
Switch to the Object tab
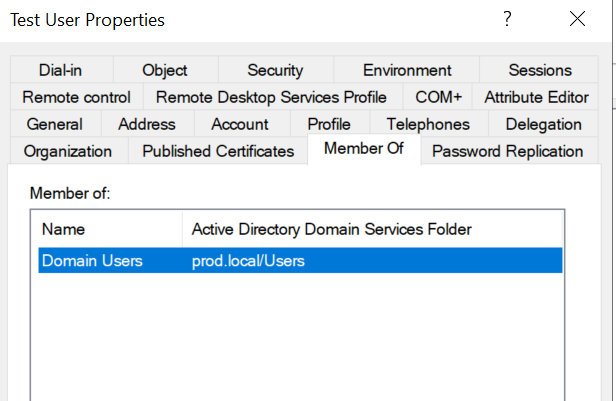click(x=165, y=70)
